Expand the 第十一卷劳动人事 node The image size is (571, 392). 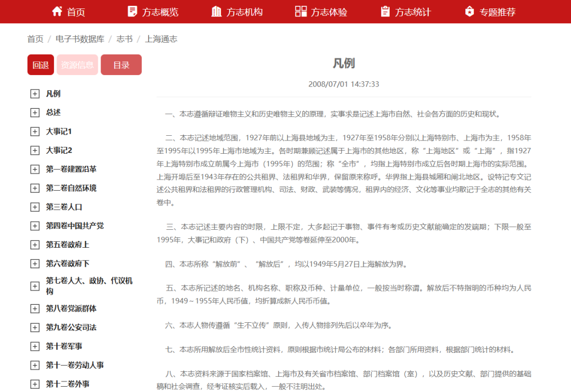pyautogui.click(x=34, y=366)
